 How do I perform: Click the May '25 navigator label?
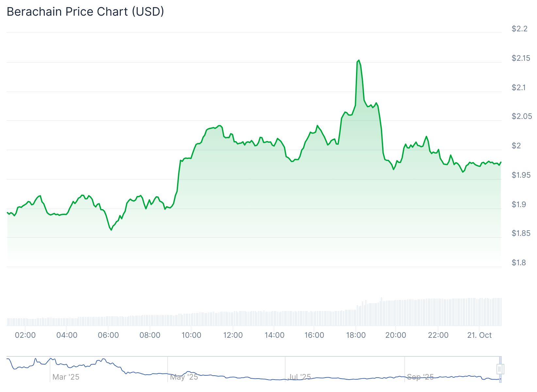pyautogui.click(x=184, y=377)
